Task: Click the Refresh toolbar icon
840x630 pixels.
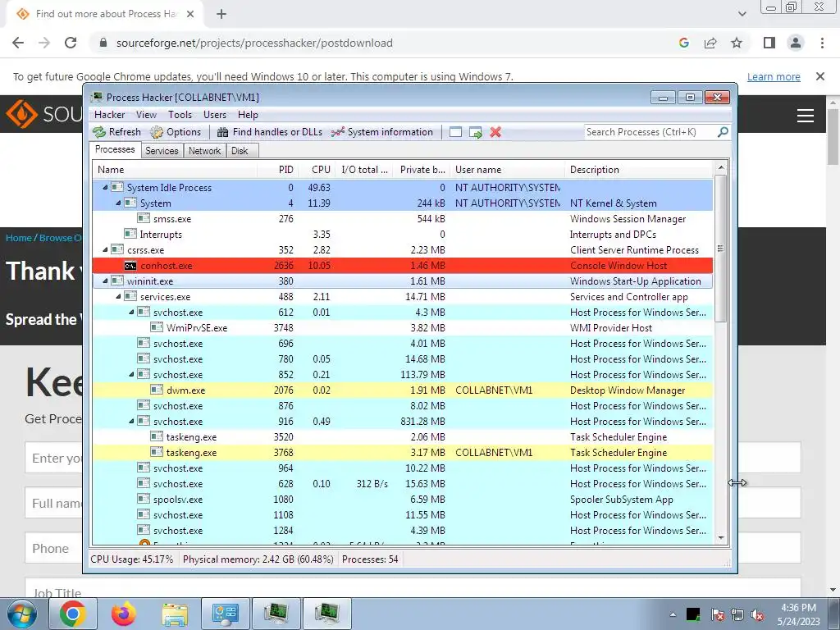Action: 99,132
